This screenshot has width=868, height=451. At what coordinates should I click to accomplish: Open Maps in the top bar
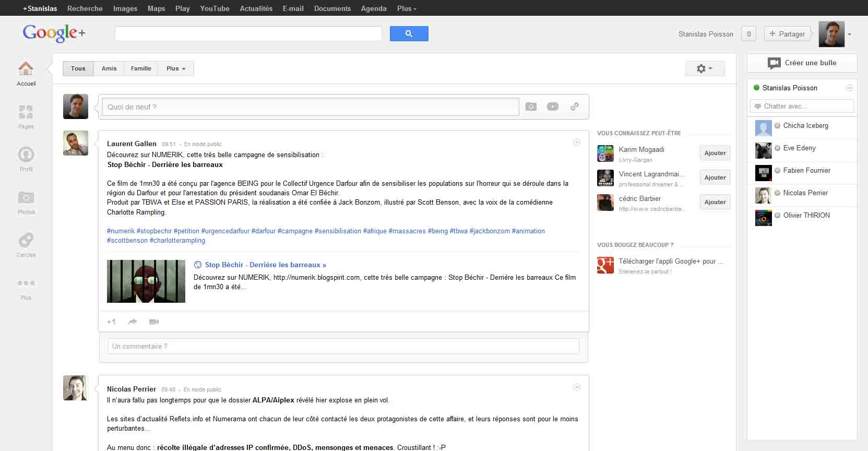(156, 8)
